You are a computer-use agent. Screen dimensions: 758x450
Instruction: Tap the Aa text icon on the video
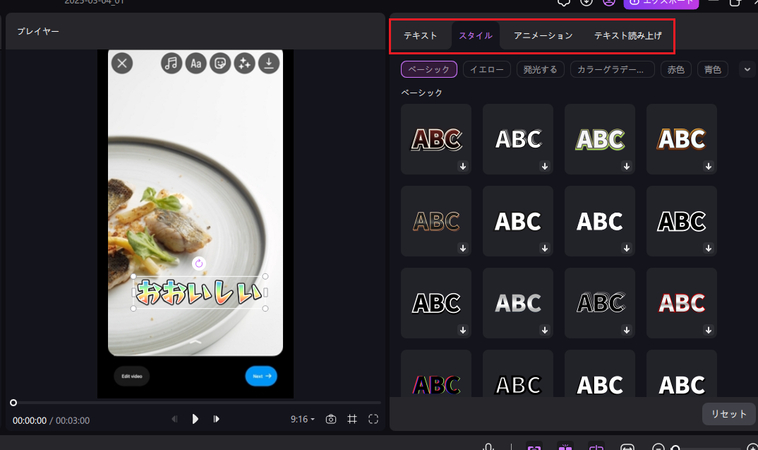(196, 63)
